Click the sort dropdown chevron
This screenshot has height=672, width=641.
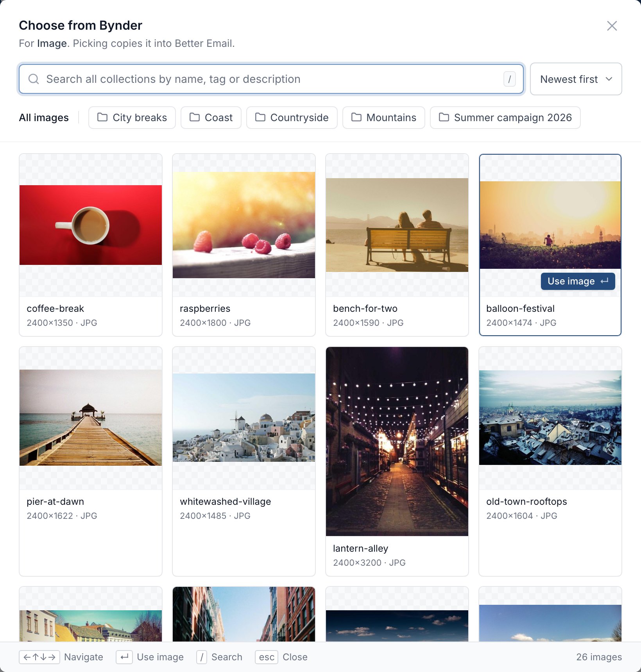click(x=609, y=79)
